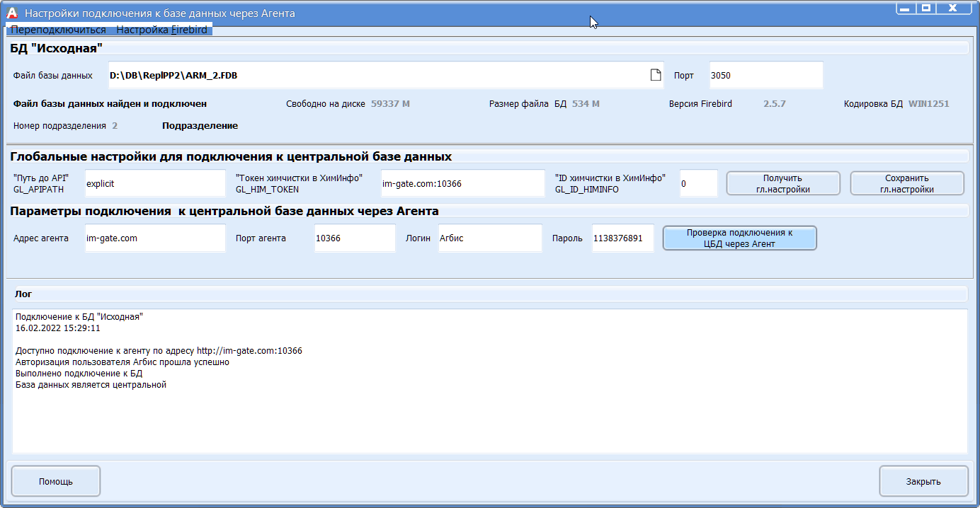Click the encoding value WIN1251
Viewport: 980px width, 508px height.
pos(929,104)
